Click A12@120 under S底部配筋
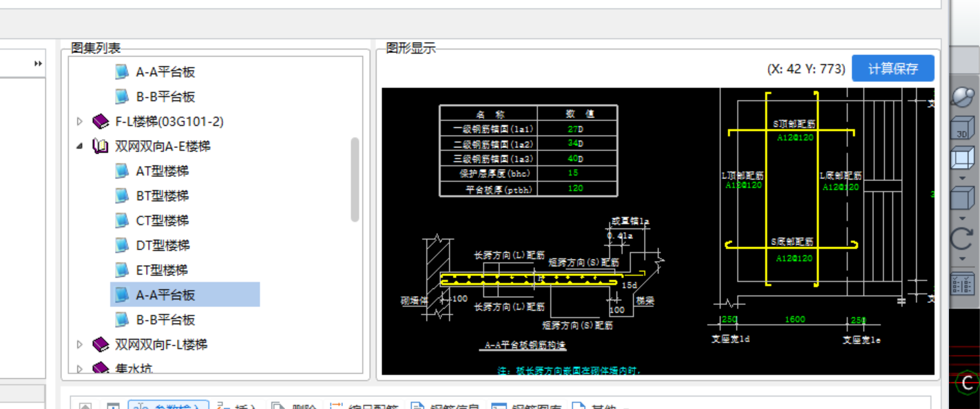This screenshot has height=409, width=980. click(x=795, y=258)
